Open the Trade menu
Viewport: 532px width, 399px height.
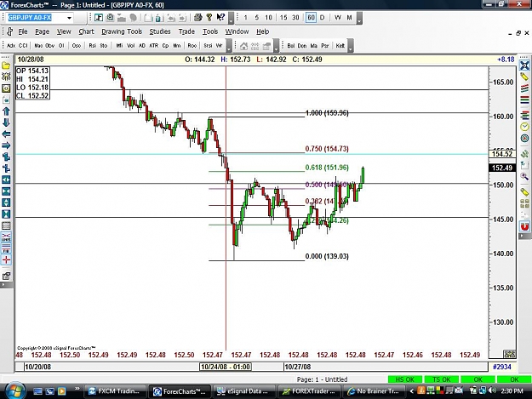pos(186,31)
